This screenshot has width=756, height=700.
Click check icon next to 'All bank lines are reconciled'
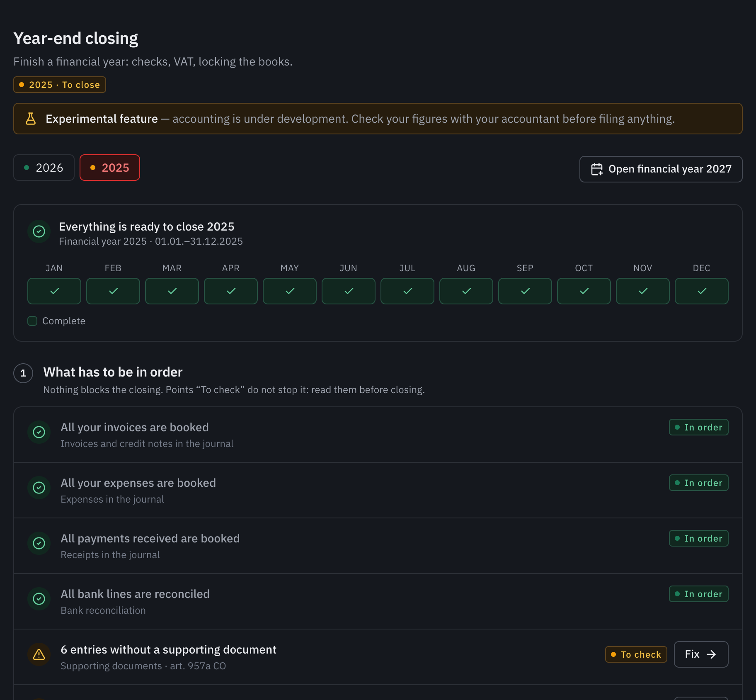click(x=39, y=599)
